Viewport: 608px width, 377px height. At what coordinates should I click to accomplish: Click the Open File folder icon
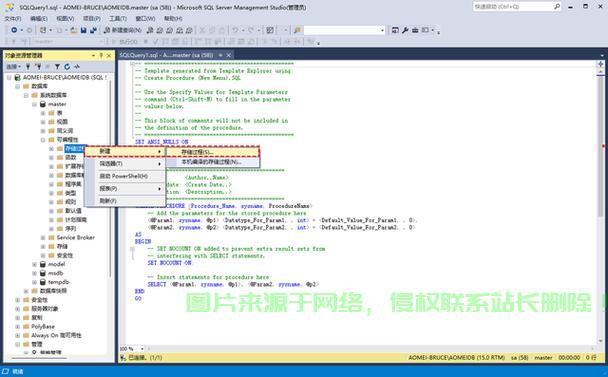[73, 30]
